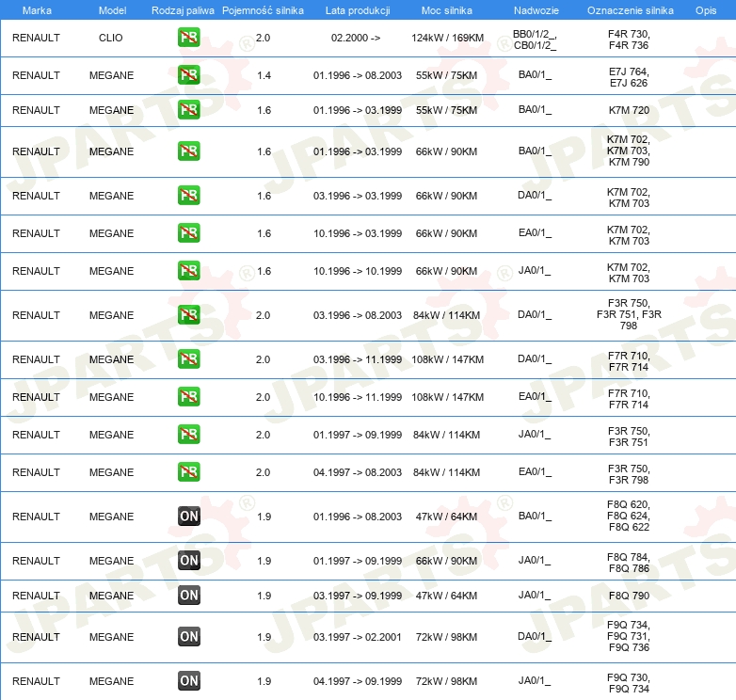Image resolution: width=736 pixels, height=700 pixels.
Task: Select the 10.1996 -> 11.1999 date cell
Action: [x=358, y=397]
